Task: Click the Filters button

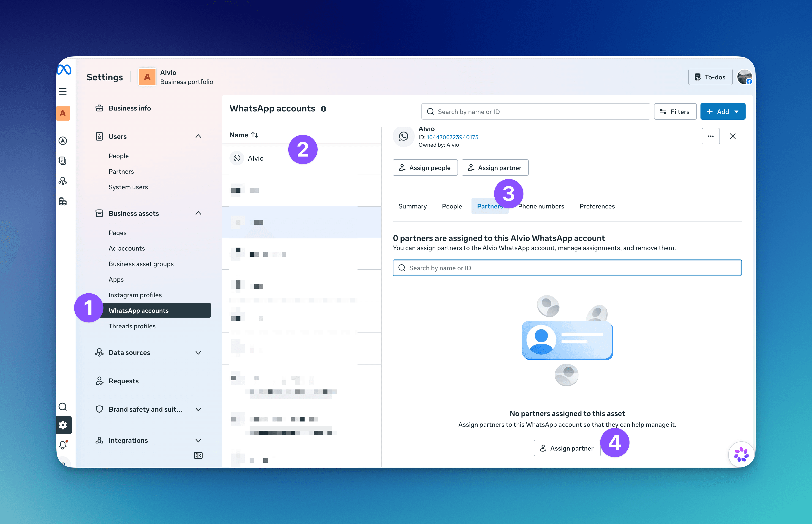Action: click(675, 112)
